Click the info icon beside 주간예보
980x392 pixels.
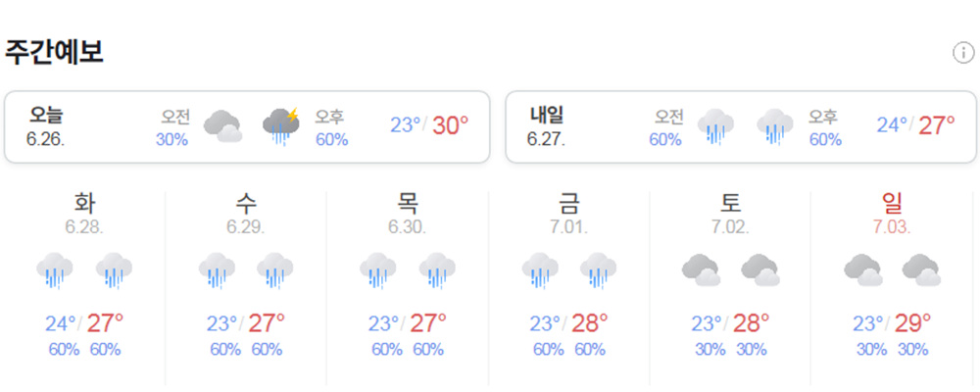click(962, 53)
